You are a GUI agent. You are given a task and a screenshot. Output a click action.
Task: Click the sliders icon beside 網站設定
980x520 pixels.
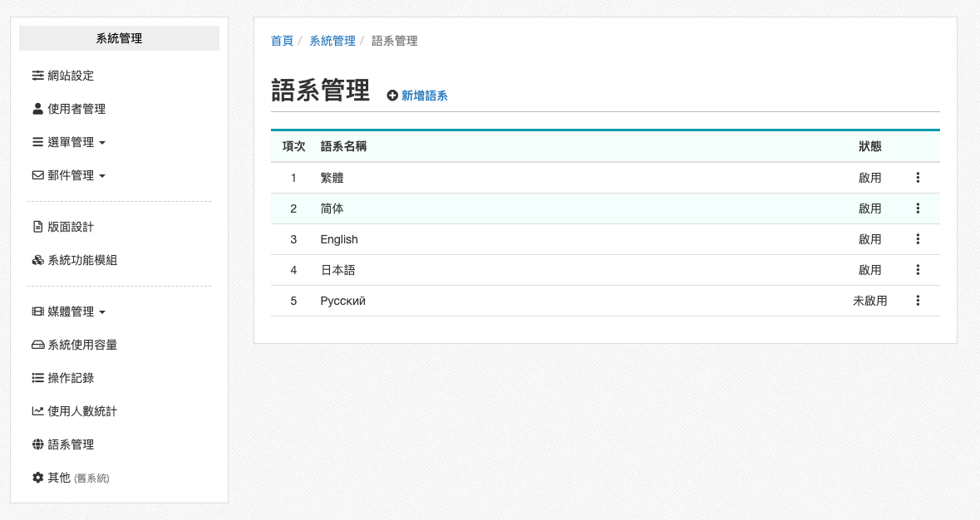(37, 76)
